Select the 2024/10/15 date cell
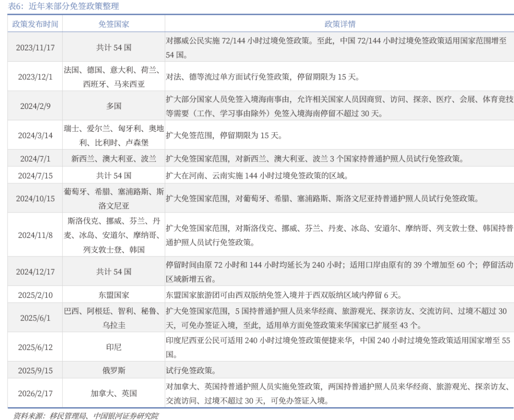 pos(35,199)
